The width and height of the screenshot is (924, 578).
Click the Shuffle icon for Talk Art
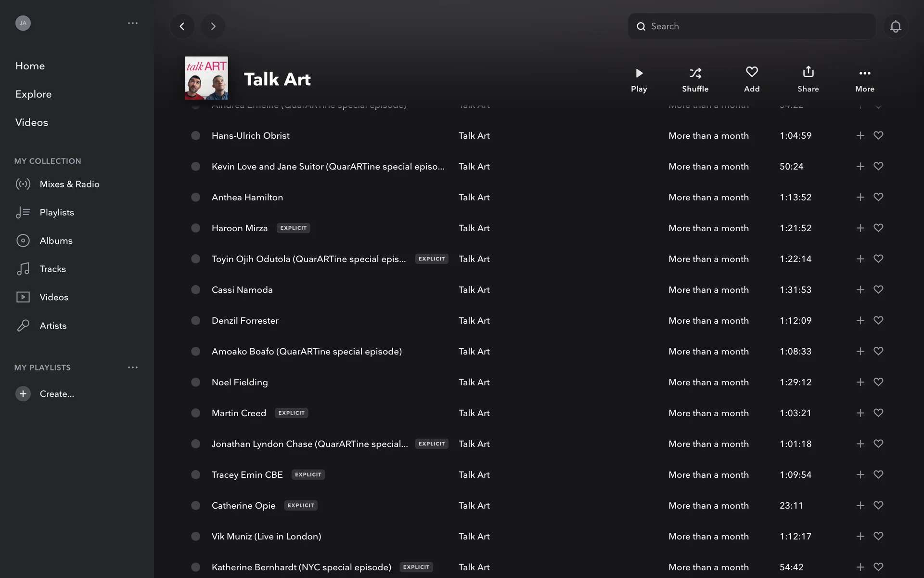pyautogui.click(x=695, y=73)
